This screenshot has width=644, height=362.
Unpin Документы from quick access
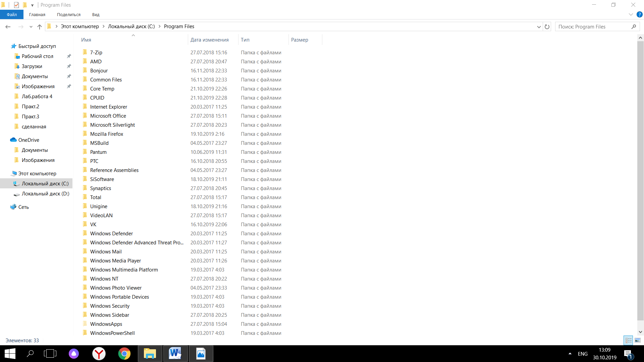click(x=69, y=76)
